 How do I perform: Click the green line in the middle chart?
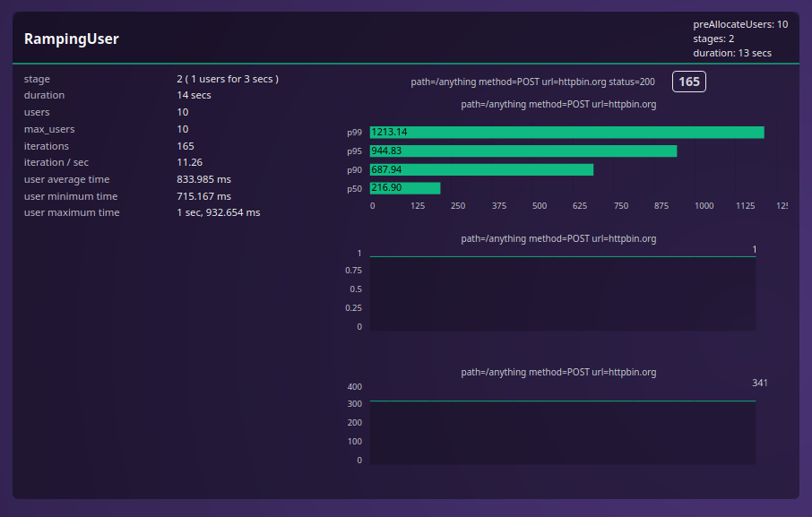pyautogui.click(x=562, y=257)
